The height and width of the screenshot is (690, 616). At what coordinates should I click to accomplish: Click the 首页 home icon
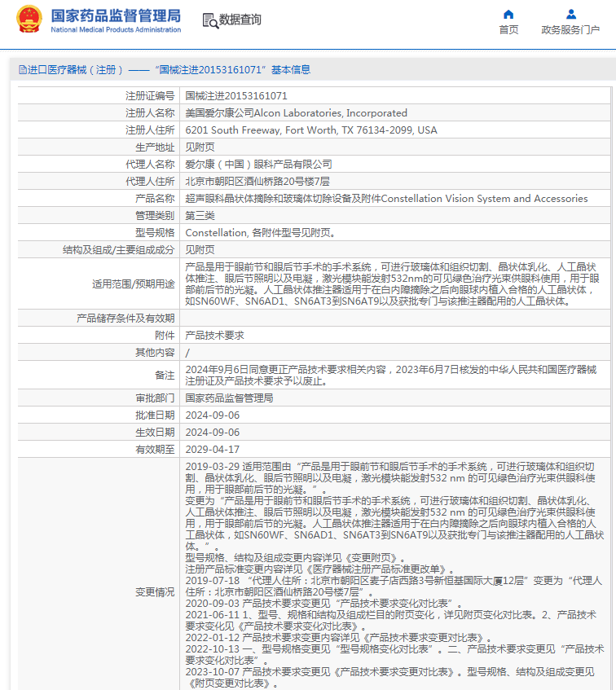point(508,14)
